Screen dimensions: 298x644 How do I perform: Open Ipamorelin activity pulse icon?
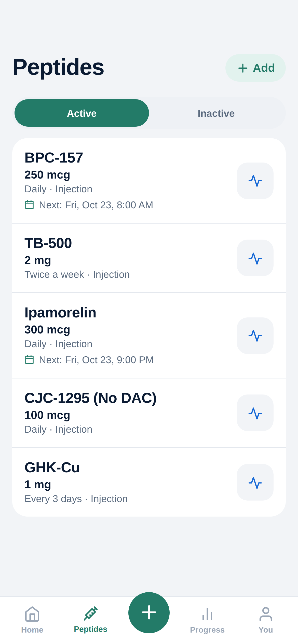[x=255, y=336]
